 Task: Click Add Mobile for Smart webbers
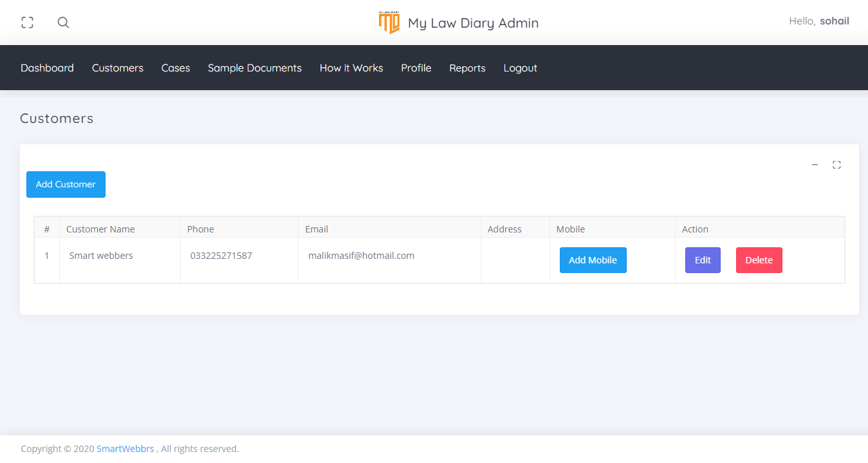(x=593, y=260)
